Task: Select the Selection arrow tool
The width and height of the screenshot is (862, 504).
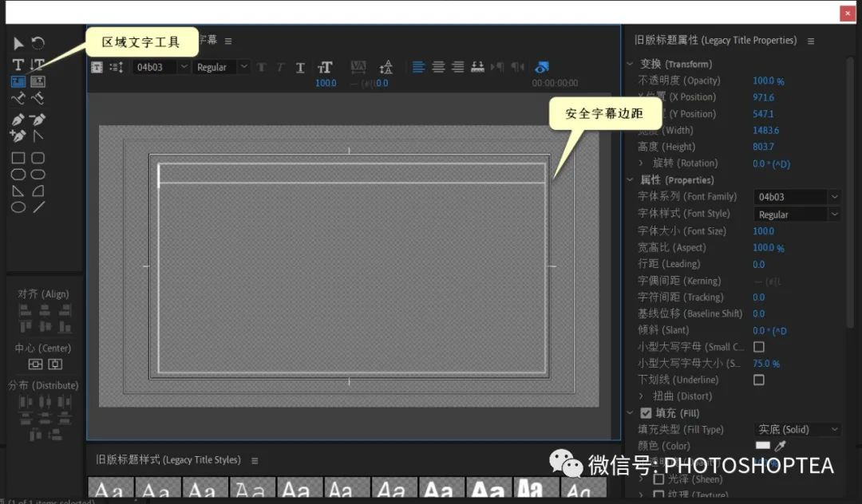Action: [18, 43]
